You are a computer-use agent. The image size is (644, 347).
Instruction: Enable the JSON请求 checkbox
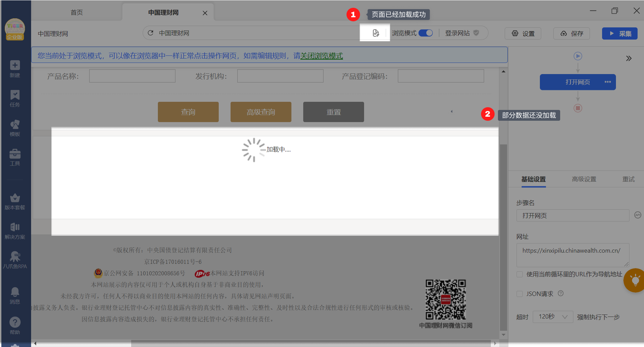[x=520, y=294]
